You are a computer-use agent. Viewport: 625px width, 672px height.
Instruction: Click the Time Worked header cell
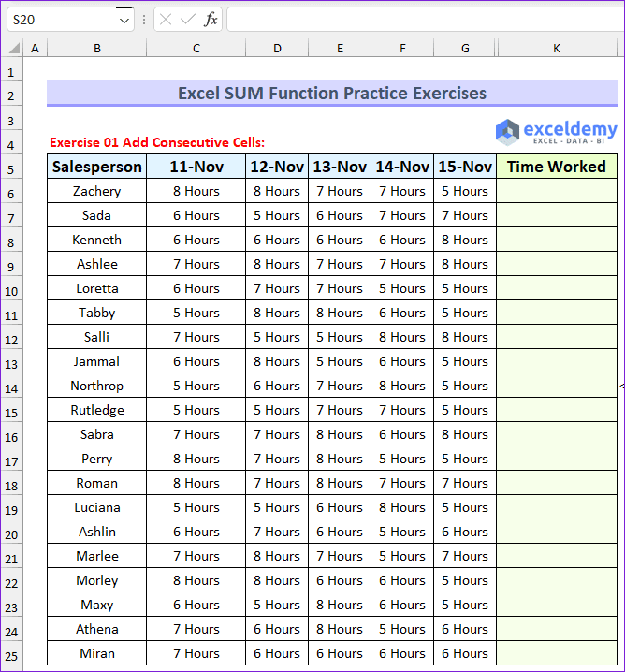[x=557, y=167]
